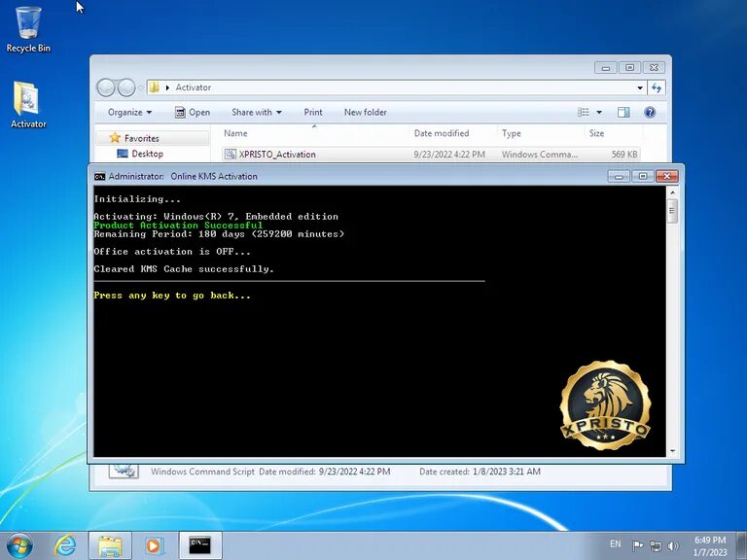Open Windows Explorer taskbar icon
Viewport: 747px width, 560px height.
click(110, 545)
